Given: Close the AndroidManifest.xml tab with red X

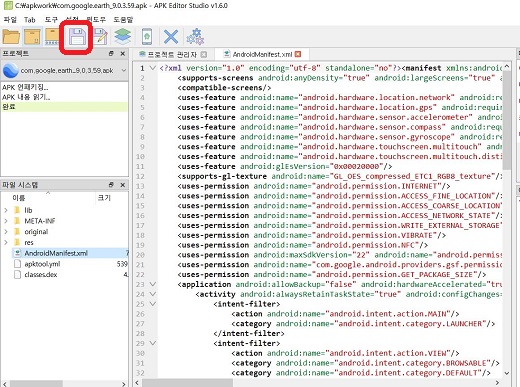Looking at the screenshot, I should [298, 54].
